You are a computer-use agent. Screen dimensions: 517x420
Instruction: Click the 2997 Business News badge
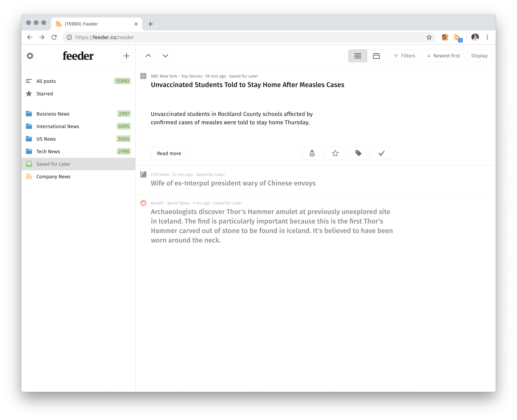click(x=124, y=114)
